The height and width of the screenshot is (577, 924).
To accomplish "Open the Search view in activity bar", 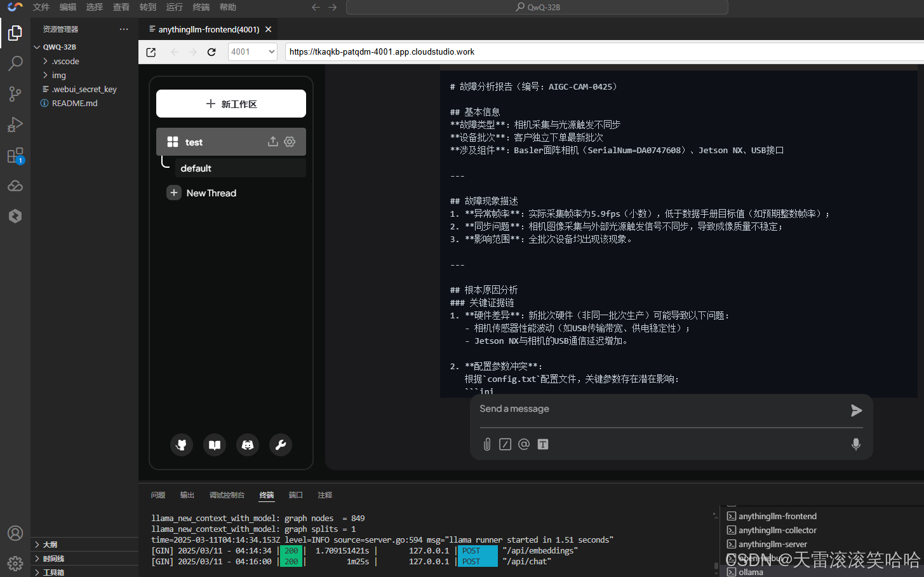I will [x=15, y=63].
